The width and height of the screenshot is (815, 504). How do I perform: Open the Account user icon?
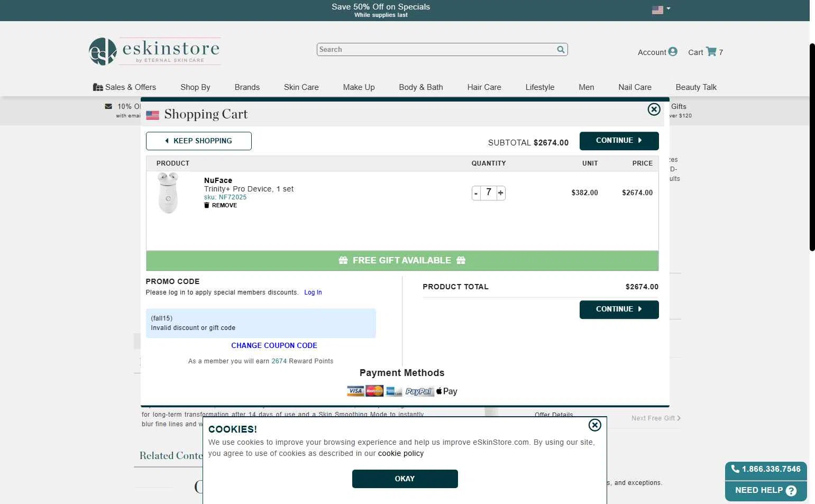[673, 52]
